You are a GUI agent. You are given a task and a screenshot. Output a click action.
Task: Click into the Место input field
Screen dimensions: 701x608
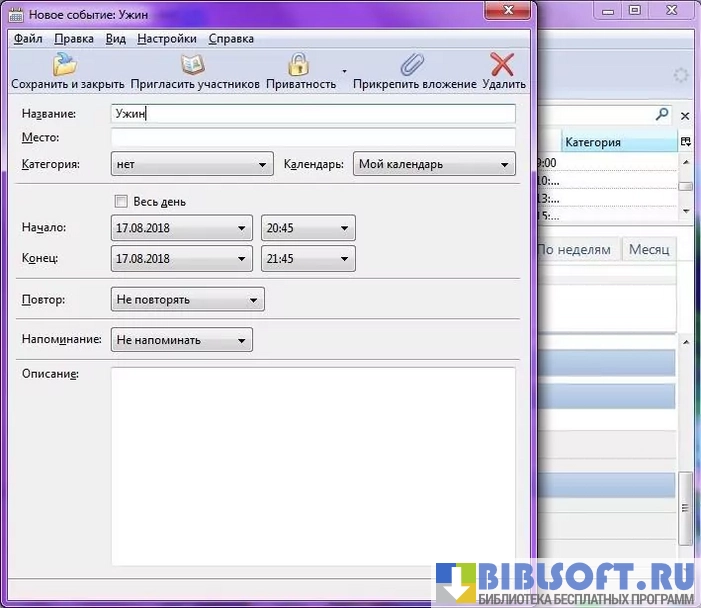coord(313,137)
